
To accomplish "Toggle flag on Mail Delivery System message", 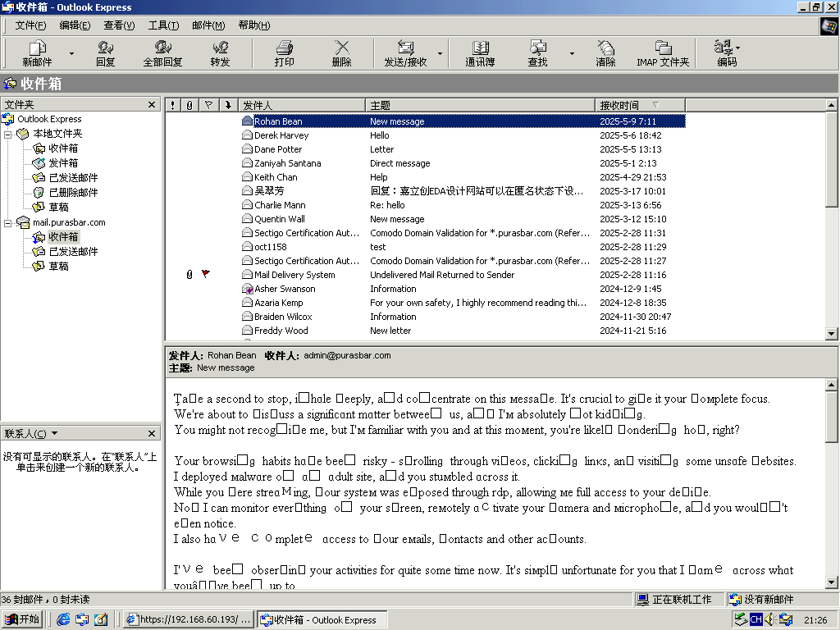I will tap(206, 275).
